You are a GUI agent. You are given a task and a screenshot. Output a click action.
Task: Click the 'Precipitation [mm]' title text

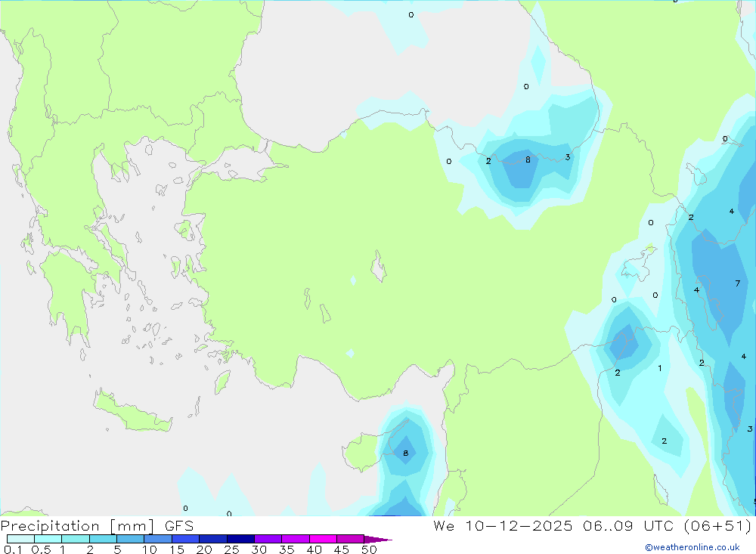click(x=77, y=526)
